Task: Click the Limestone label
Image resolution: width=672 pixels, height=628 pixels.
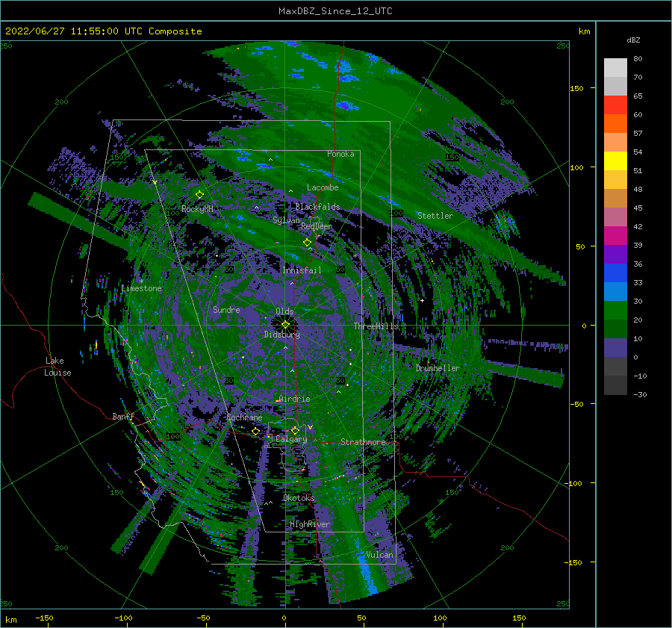Action: 141,288
